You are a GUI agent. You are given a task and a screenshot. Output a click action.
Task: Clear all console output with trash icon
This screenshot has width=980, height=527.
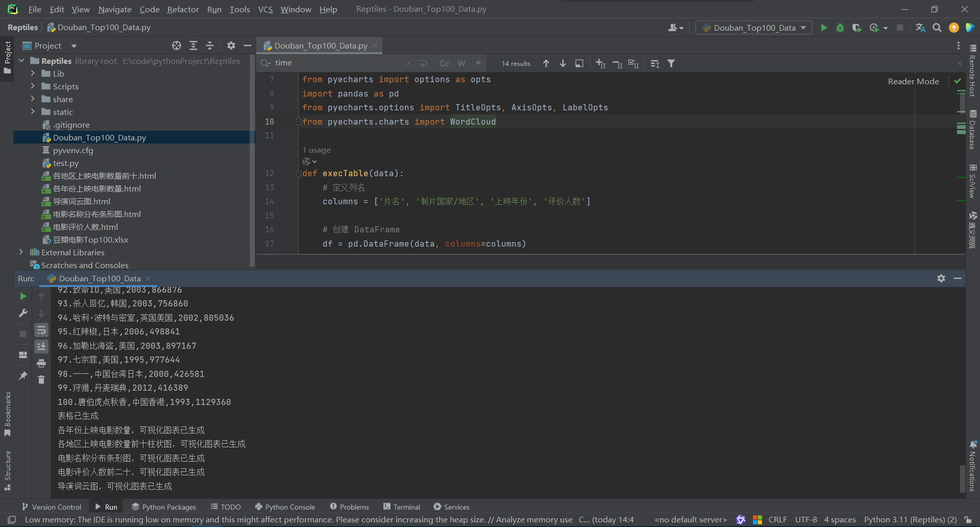[x=41, y=379]
